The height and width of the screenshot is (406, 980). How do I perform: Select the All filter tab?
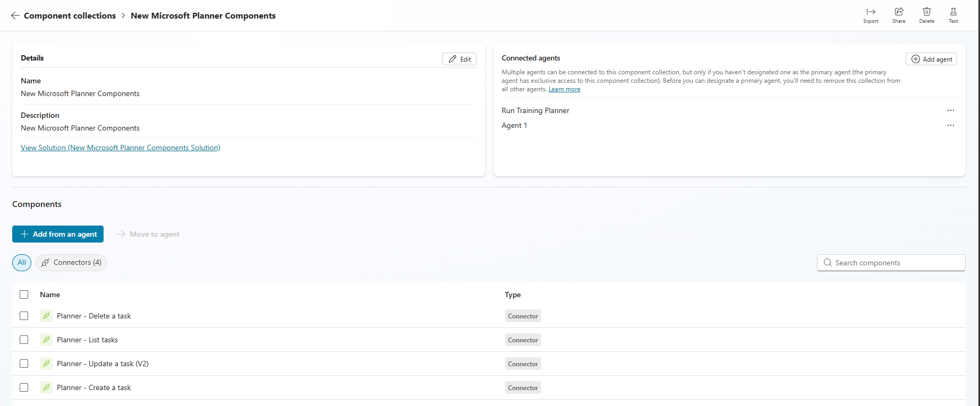click(22, 263)
